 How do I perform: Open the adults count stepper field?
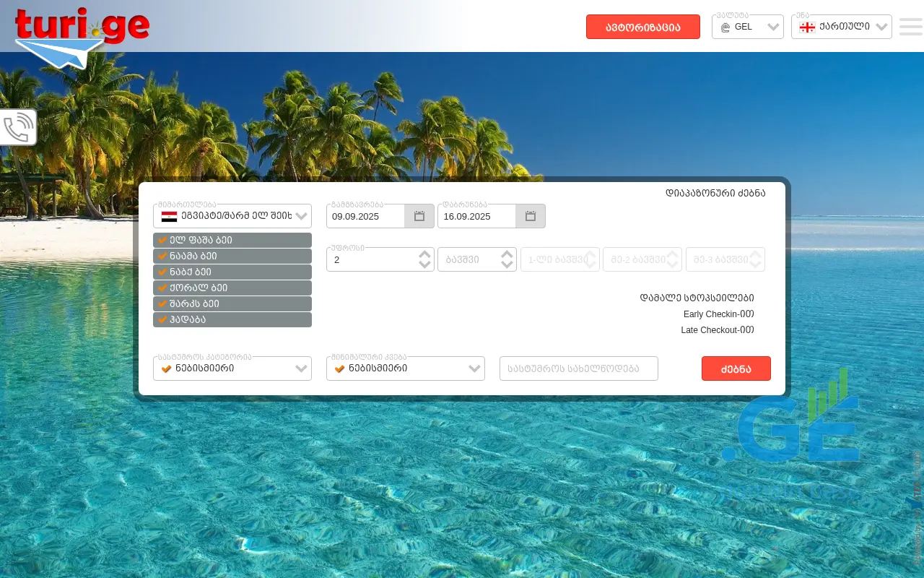point(372,259)
